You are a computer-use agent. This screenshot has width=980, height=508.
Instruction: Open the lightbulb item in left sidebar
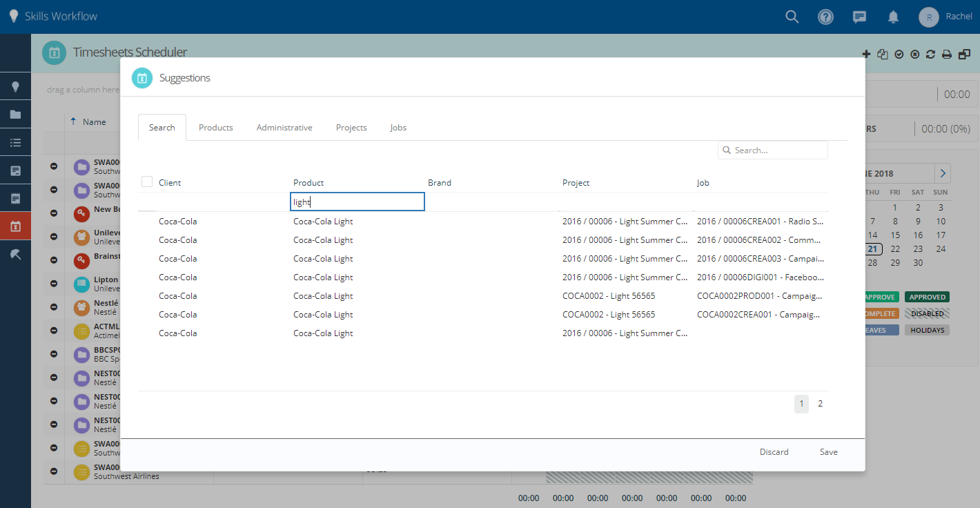(15, 87)
